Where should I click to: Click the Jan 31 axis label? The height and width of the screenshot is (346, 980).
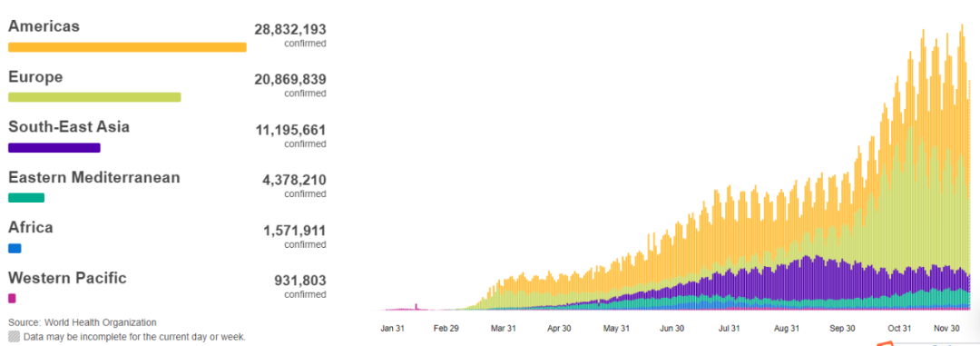393,328
